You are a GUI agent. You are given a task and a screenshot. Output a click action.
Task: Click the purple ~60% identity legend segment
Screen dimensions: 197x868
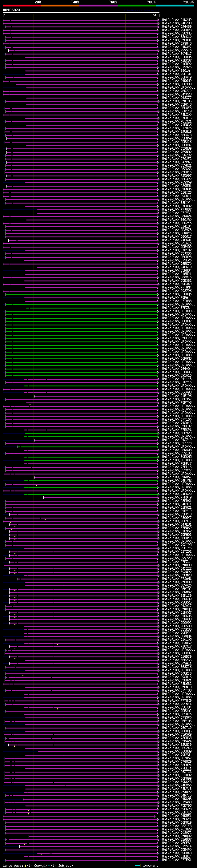(99, 6)
